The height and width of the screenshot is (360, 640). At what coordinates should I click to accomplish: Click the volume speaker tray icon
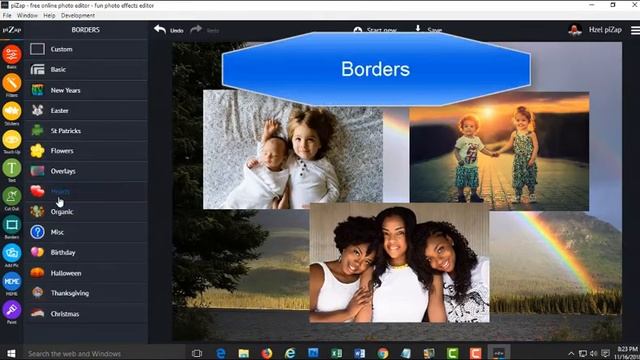click(x=593, y=353)
